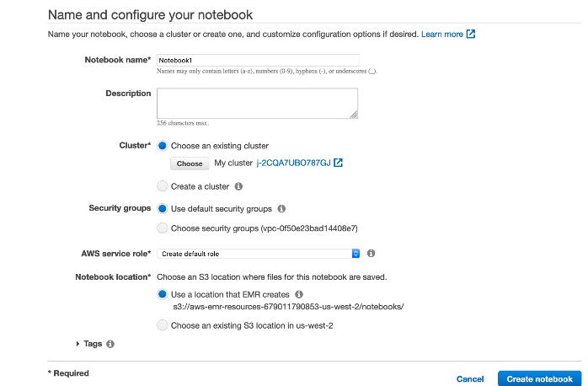
Task: Show info about EMR-created location
Action: point(299,294)
